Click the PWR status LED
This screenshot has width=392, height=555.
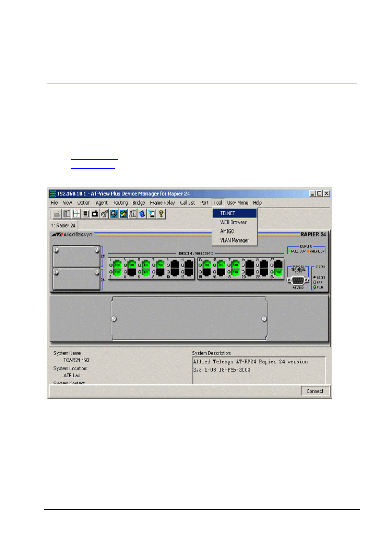coord(315,287)
